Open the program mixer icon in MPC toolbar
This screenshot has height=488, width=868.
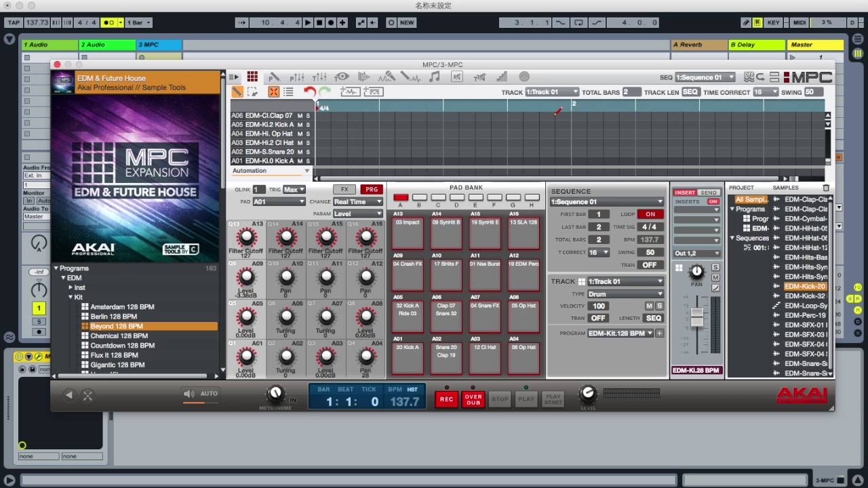(x=297, y=77)
